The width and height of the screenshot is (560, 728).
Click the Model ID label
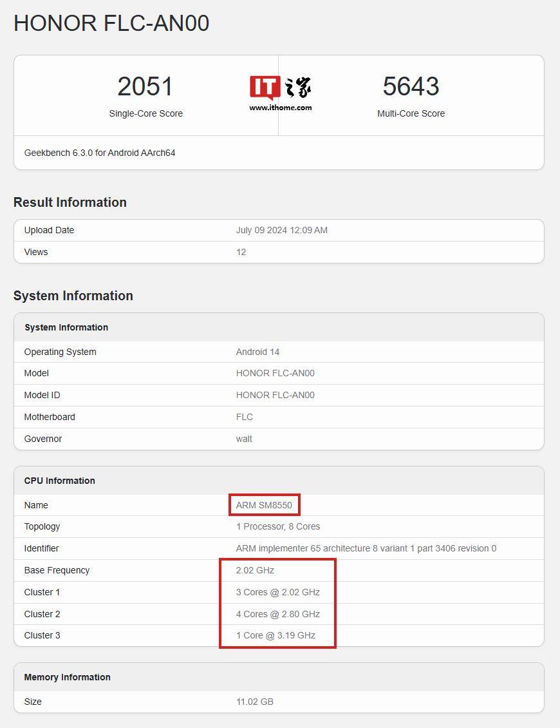[x=42, y=395]
